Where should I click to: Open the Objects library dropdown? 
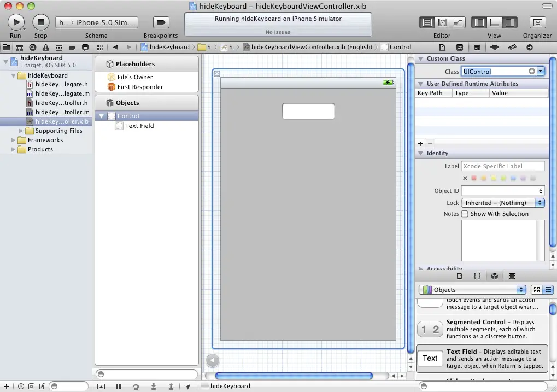tap(472, 290)
